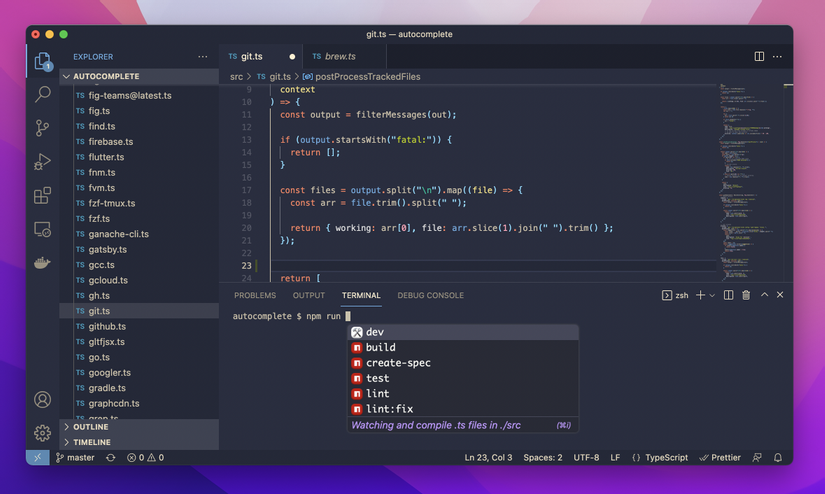
Task: Click UTF-8 encoding status item
Action: point(586,458)
